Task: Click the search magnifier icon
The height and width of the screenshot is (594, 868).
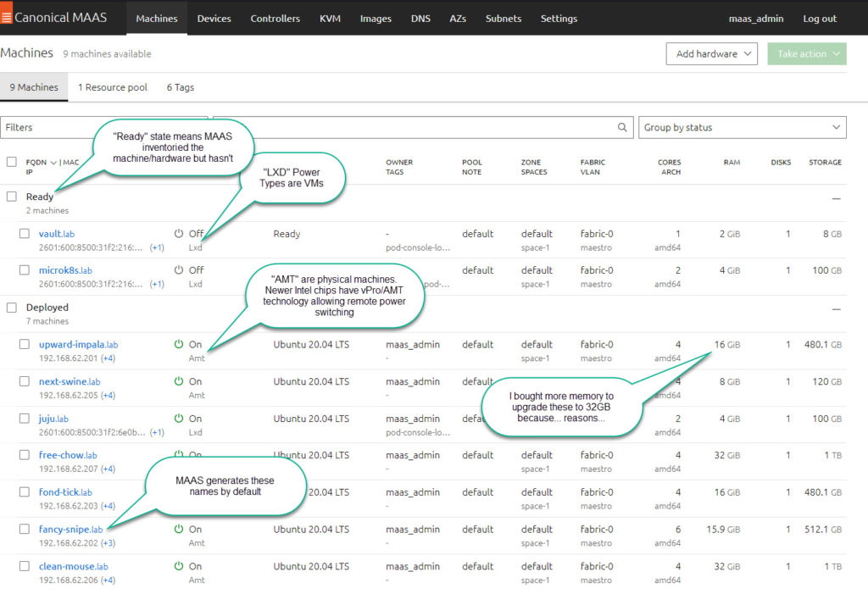Action: (622, 127)
